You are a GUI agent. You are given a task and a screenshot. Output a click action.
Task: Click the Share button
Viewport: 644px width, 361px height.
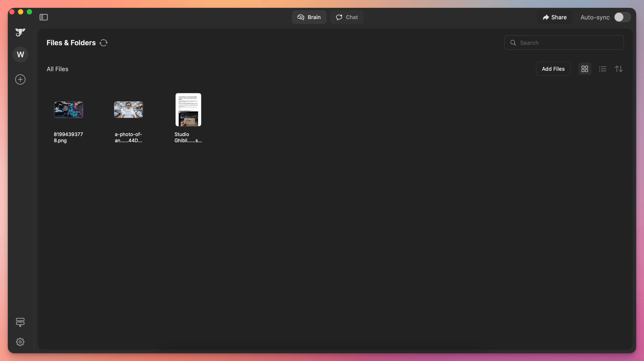[x=554, y=17]
